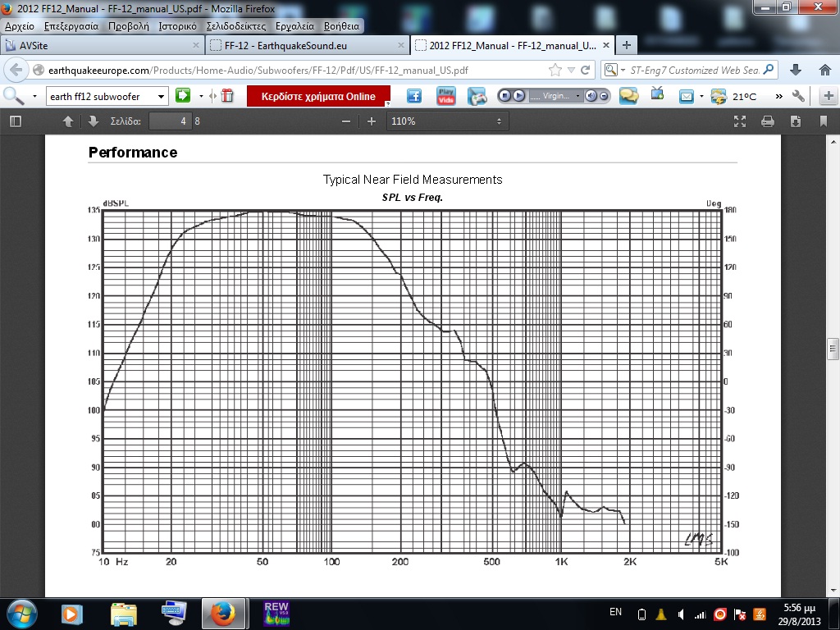Zoom out the PDF document
Screen dimensions: 840x630
pyautogui.click(x=346, y=121)
